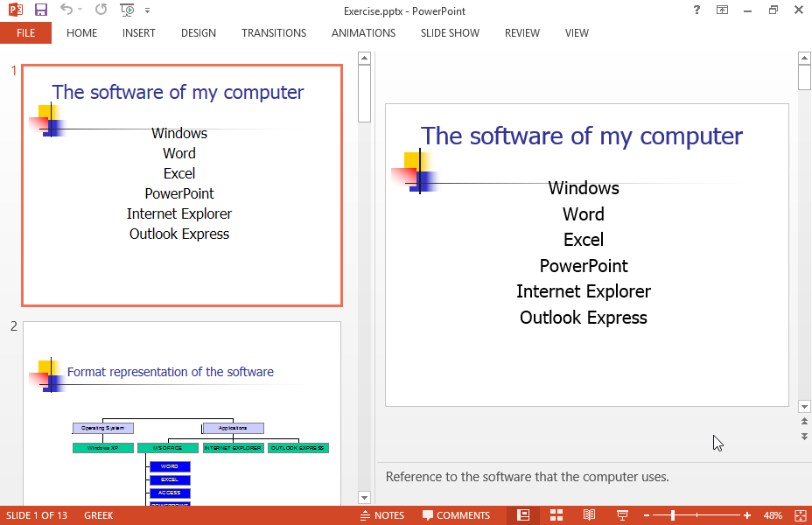Click the PowerPoint application logo icon

[16, 10]
